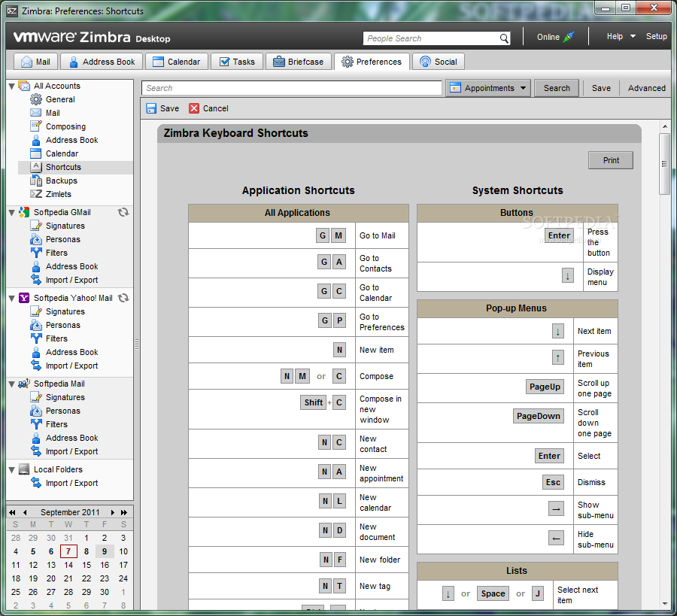Click Personas icon under Softpedia Mail account

point(36,411)
